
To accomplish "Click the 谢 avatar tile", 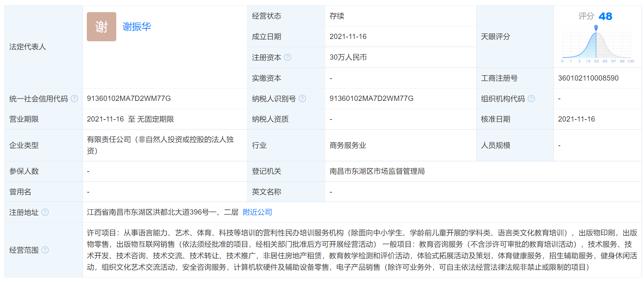I will (x=101, y=27).
